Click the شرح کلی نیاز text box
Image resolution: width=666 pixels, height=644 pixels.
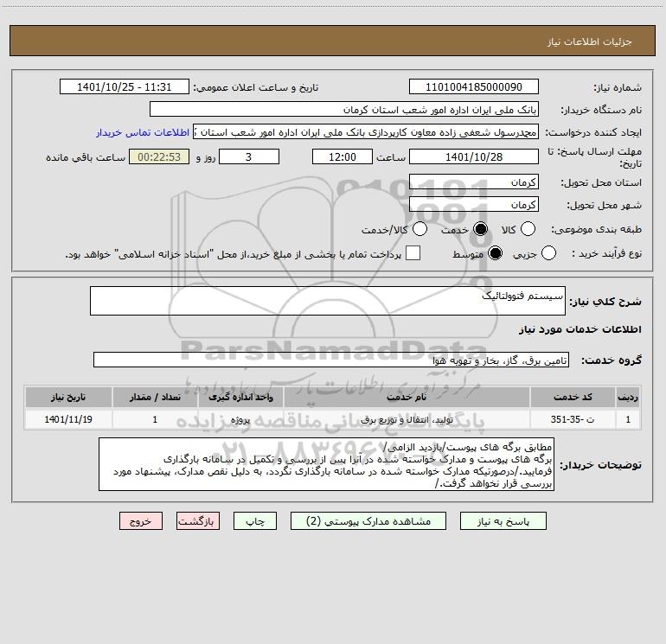[328, 301]
